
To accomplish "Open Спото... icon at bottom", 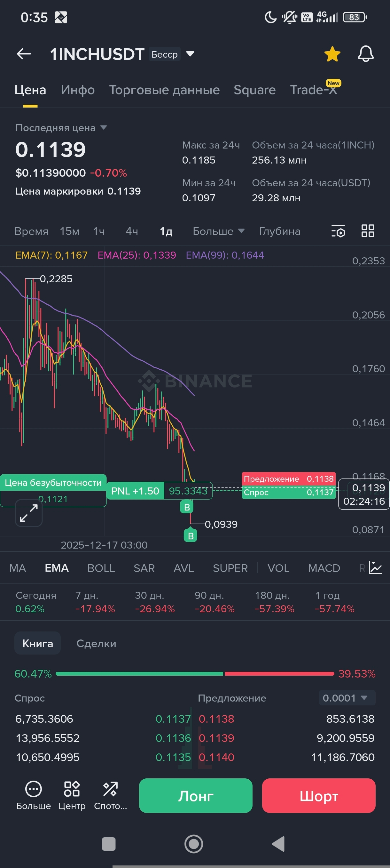I will [x=110, y=795].
